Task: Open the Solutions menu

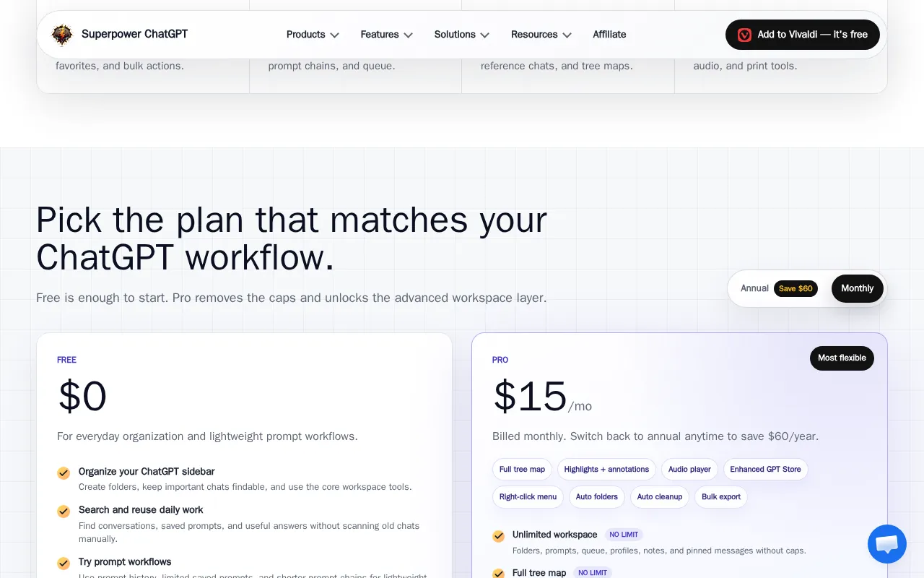Action: point(462,35)
